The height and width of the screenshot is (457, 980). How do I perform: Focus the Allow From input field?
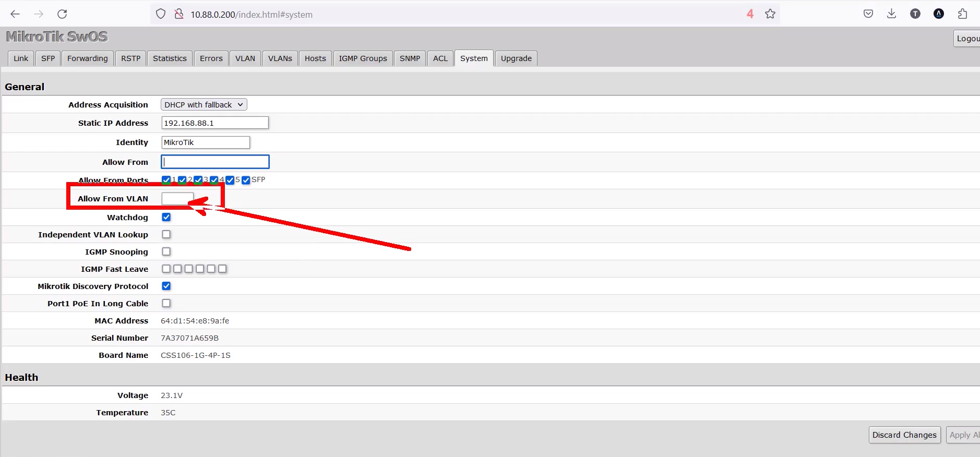tap(215, 162)
